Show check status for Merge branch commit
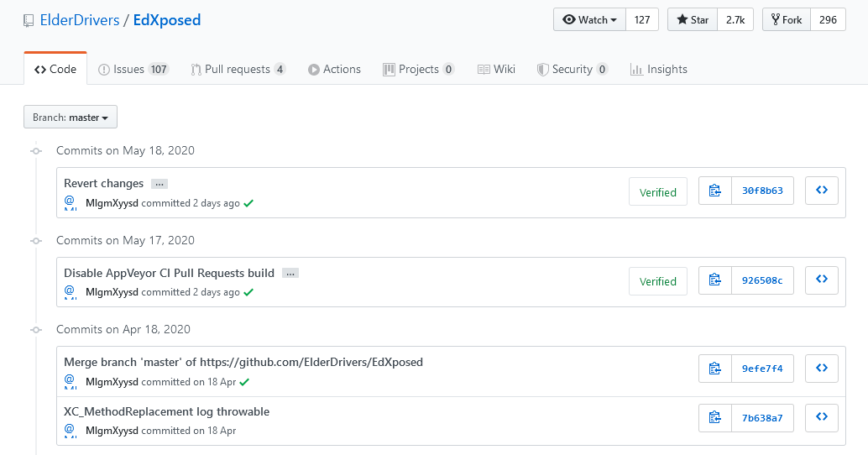 click(244, 382)
